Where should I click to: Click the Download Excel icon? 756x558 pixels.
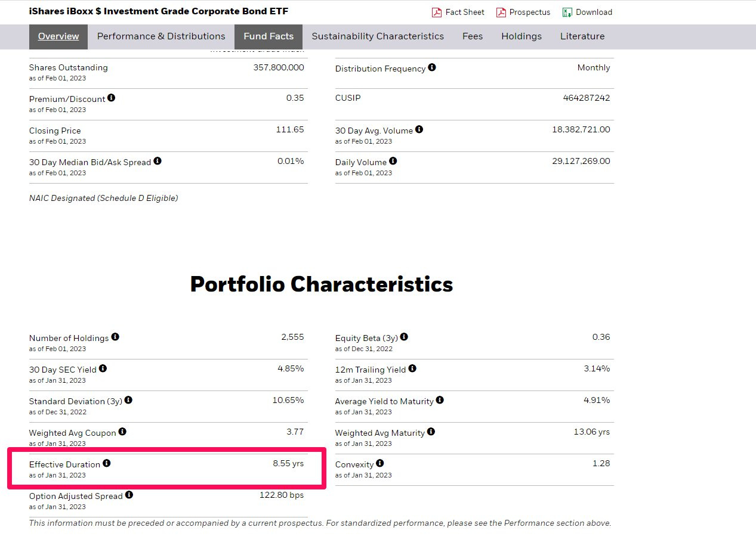(567, 13)
